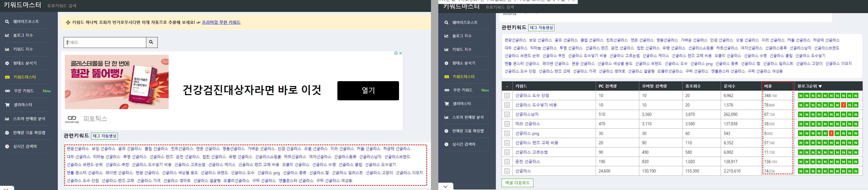Toggle the minus box for the last 선글라스 row

pyautogui.click(x=507, y=171)
